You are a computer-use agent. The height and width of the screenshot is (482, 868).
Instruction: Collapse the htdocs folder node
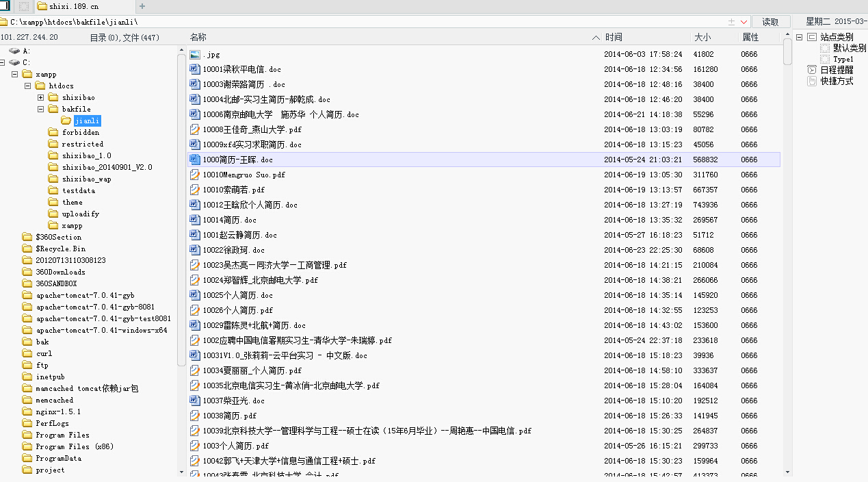click(27, 86)
